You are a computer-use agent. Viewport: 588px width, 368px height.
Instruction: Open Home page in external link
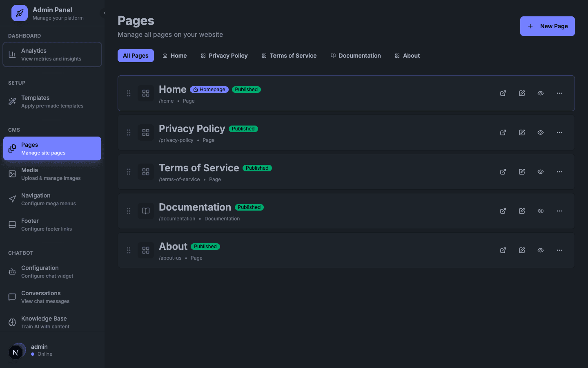click(x=503, y=93)
